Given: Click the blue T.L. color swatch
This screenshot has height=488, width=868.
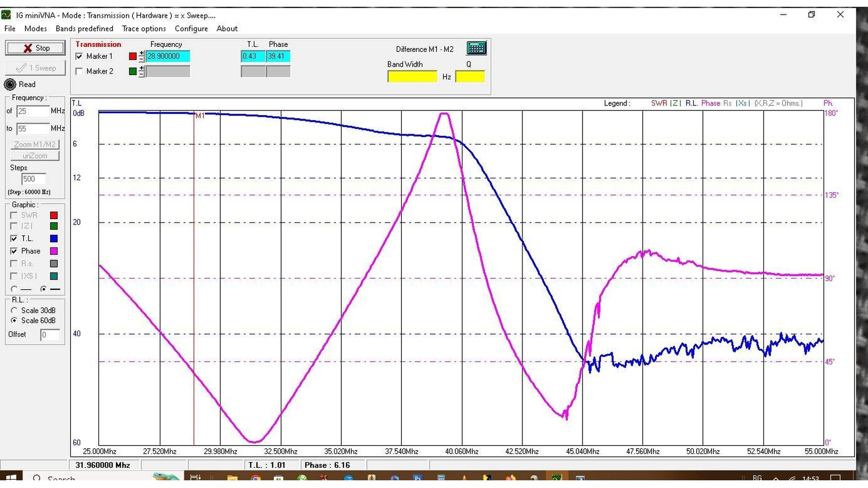Looking at the screenshot, I should click(54, 239).
